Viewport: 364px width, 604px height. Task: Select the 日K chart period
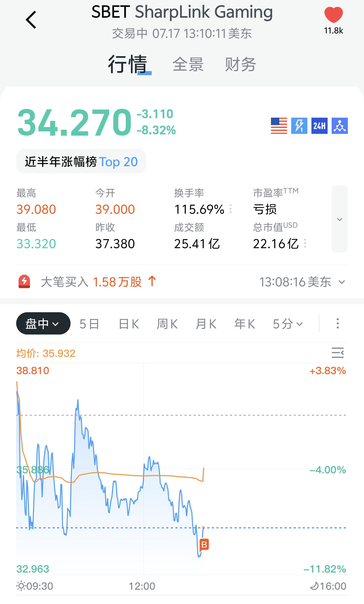[129, 324]
